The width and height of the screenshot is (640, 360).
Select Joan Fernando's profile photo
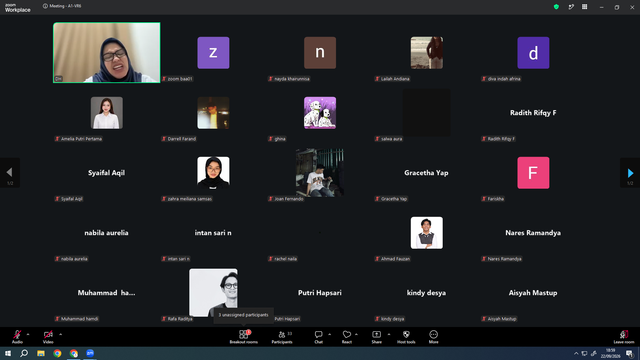[320, 173]
